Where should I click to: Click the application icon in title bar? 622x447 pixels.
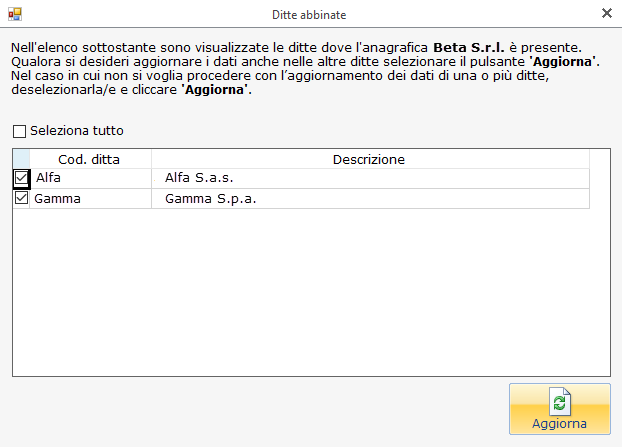pos(15,14)
